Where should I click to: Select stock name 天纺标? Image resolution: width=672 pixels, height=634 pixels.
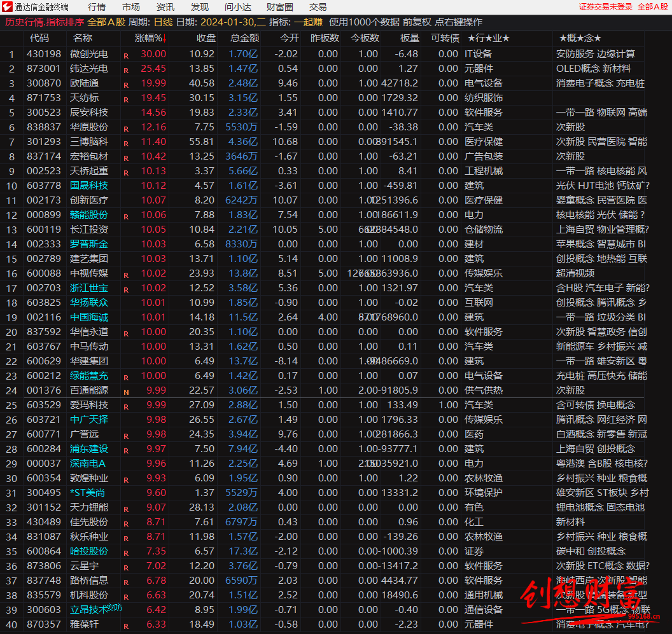pyautogui.click(x=85, y=98)
